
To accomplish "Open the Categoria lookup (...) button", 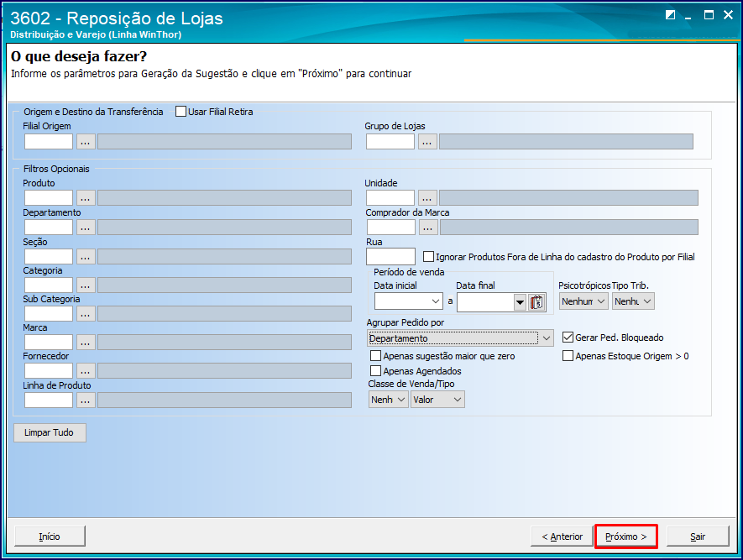I will pos(86,285).
